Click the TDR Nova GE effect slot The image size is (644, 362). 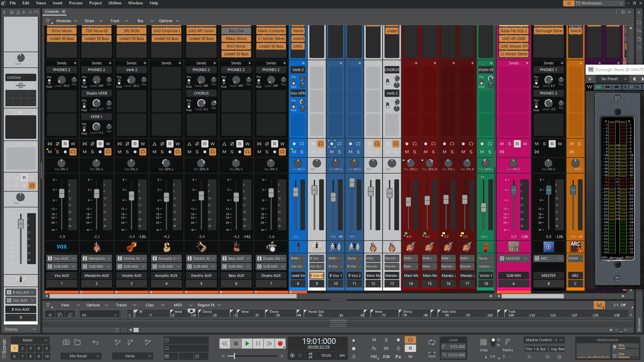[x=97, y=31]
